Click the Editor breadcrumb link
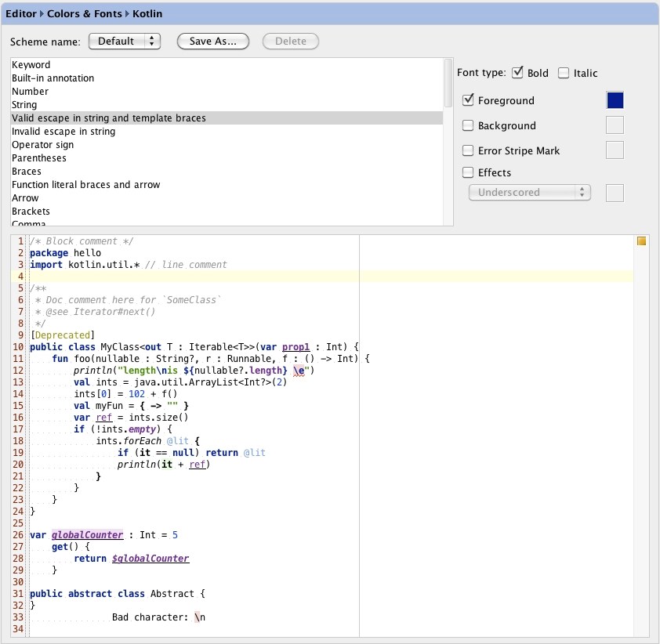 point(20,13)
